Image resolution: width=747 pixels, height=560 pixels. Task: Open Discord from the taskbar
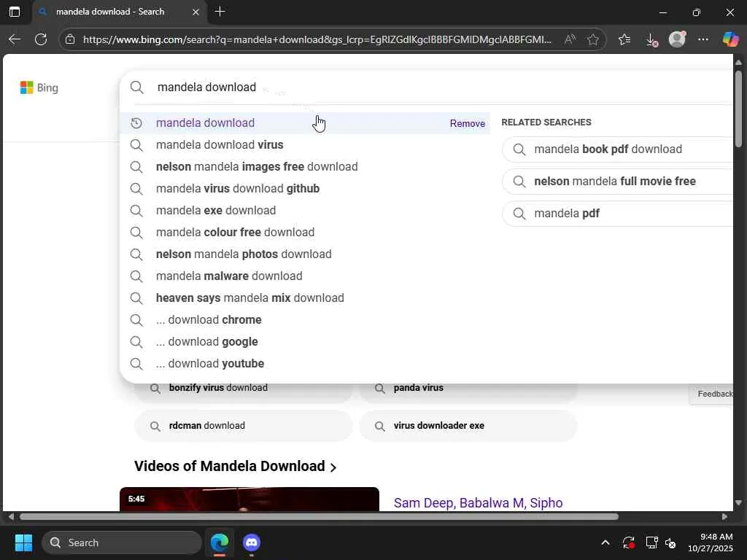pos(252,542)
